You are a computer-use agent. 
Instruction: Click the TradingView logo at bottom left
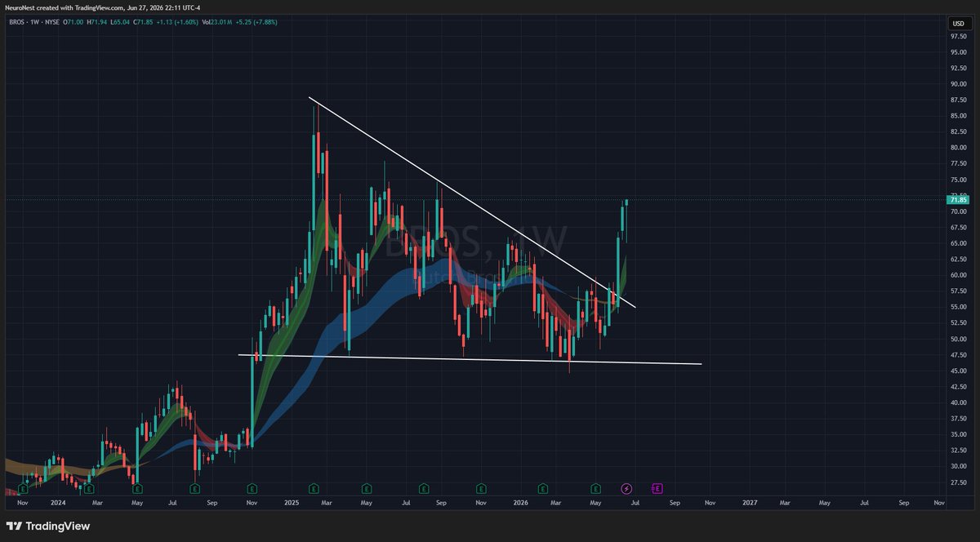48,526
